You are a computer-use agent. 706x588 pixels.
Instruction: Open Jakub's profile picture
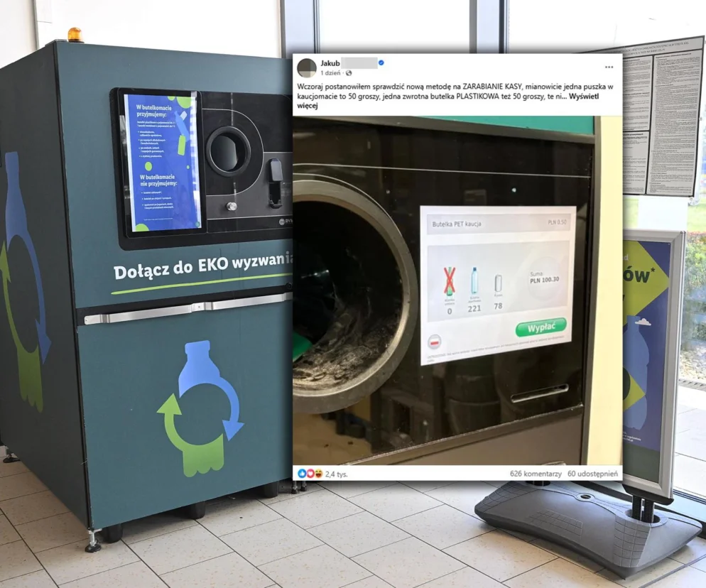pos(307,68)
